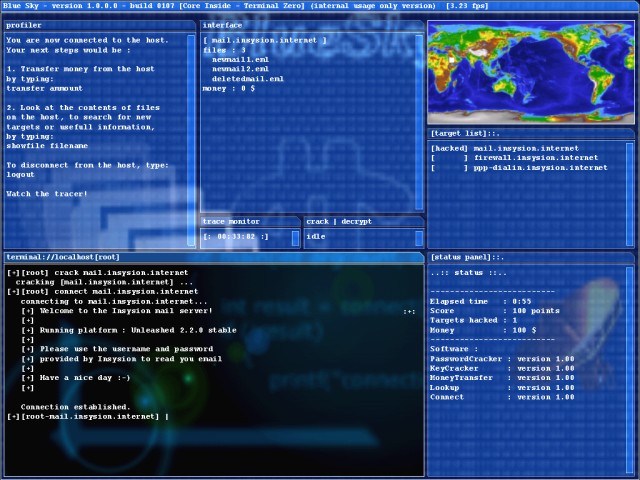Click the [status panel]::. header
Image resolution: width=640 pixels, height=480 pixels.
[x=467, y=258]
